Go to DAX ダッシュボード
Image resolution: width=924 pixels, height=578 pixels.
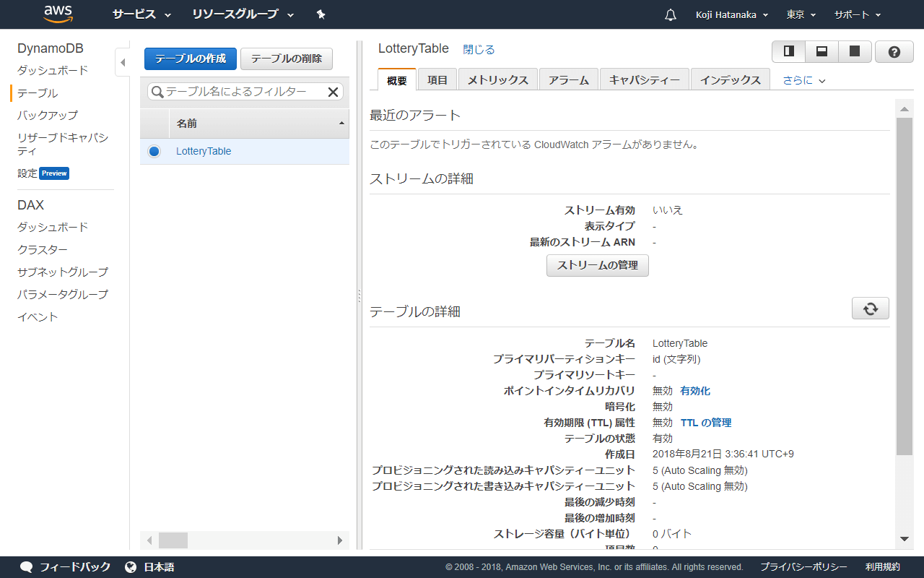[53, 227]
